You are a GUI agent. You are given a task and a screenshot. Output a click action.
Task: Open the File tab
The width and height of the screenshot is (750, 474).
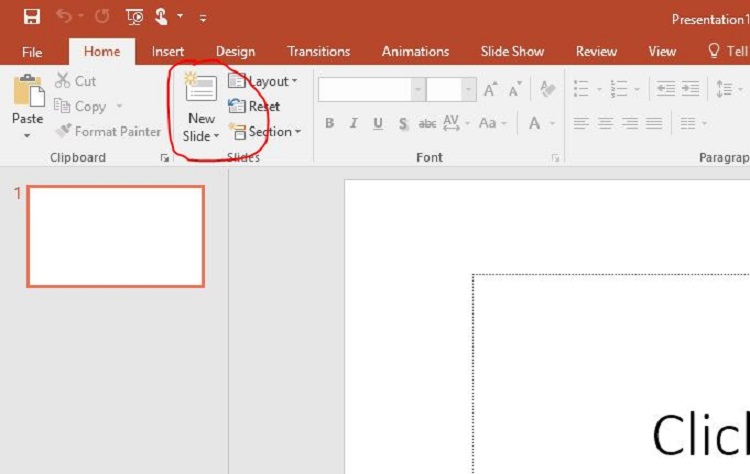[32, 52]
